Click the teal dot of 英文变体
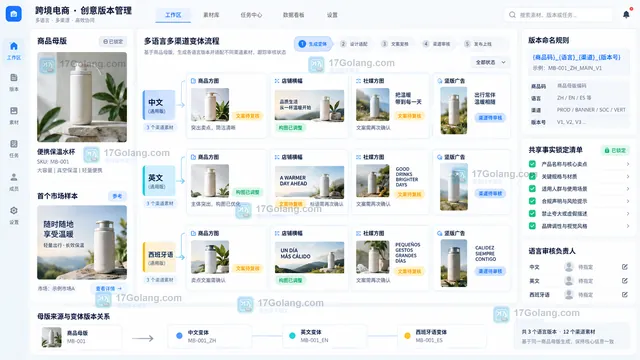 click(292, 336)
